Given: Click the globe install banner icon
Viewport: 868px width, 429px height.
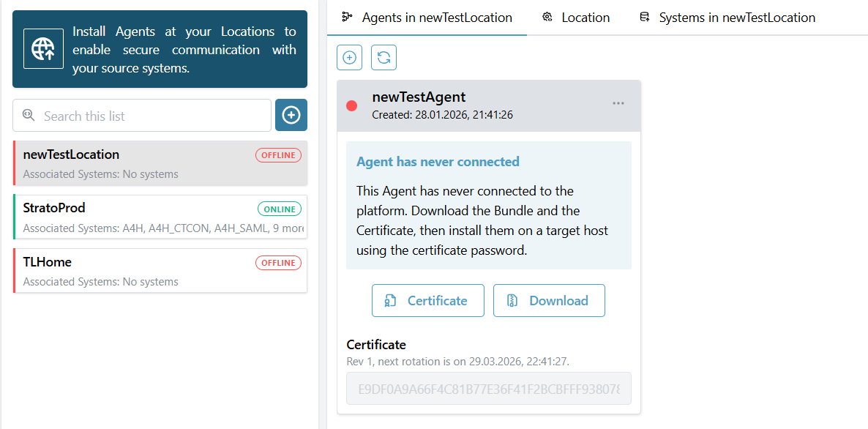Looking at the screenshot, I should click(43, 48).
